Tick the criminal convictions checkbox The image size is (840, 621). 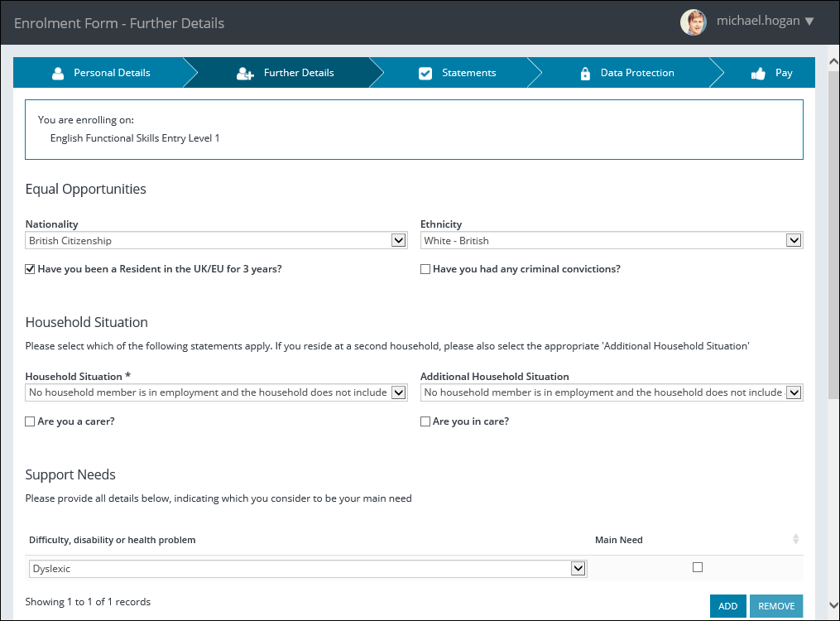[425, 269]
